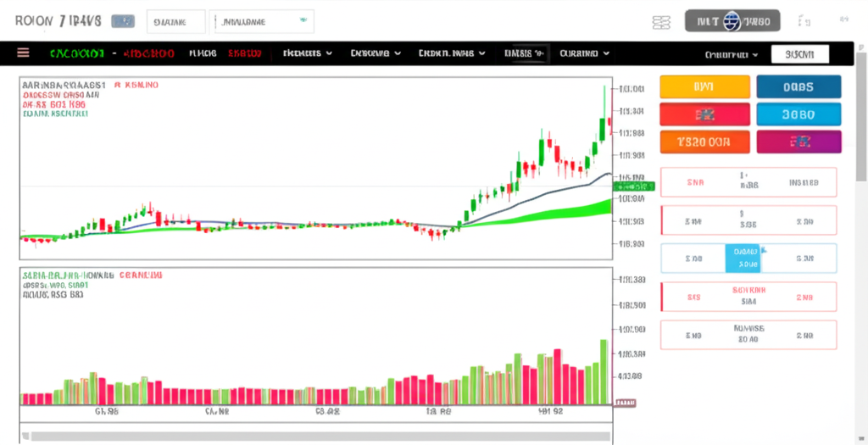Click the globe icon in the gray button
Image resolution: width=868 pixels, height=445 pixels.
click(x=732, y=21)
